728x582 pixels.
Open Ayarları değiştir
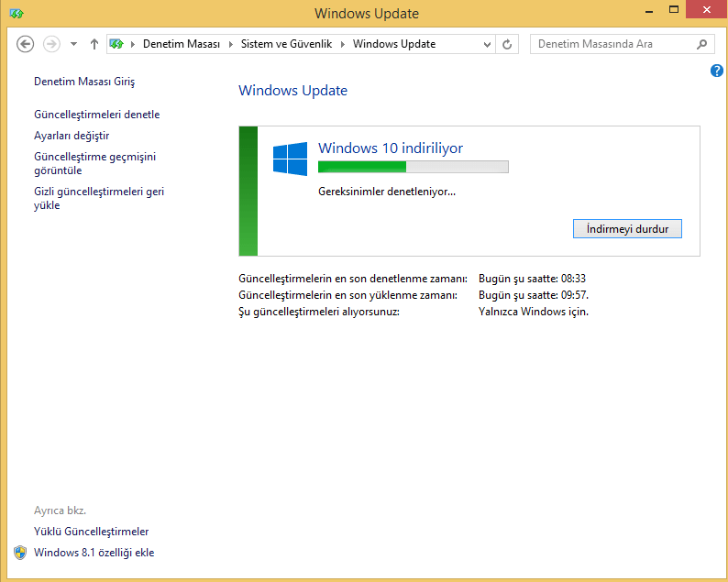pyautogui.click(x=72, y=136)
